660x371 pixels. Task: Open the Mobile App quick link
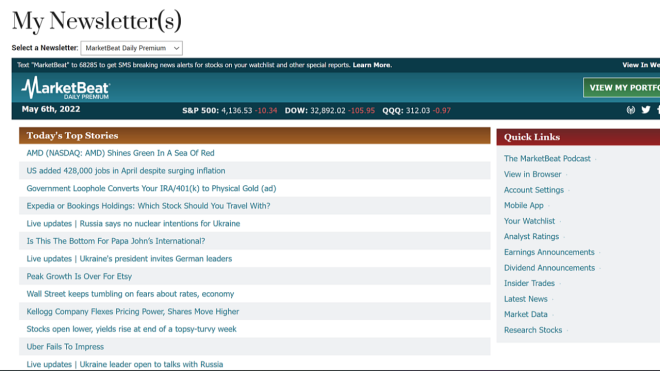(524, 206)
